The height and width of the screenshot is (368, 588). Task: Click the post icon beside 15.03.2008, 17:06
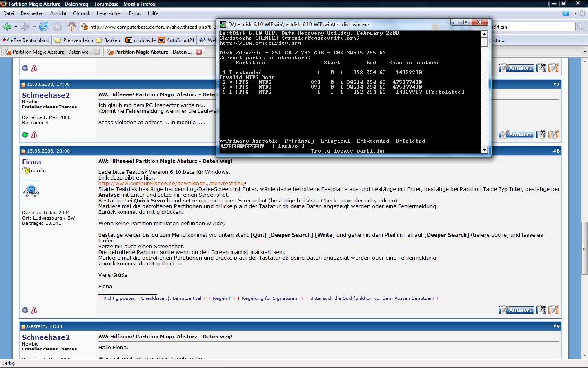[x=23, y=84]
